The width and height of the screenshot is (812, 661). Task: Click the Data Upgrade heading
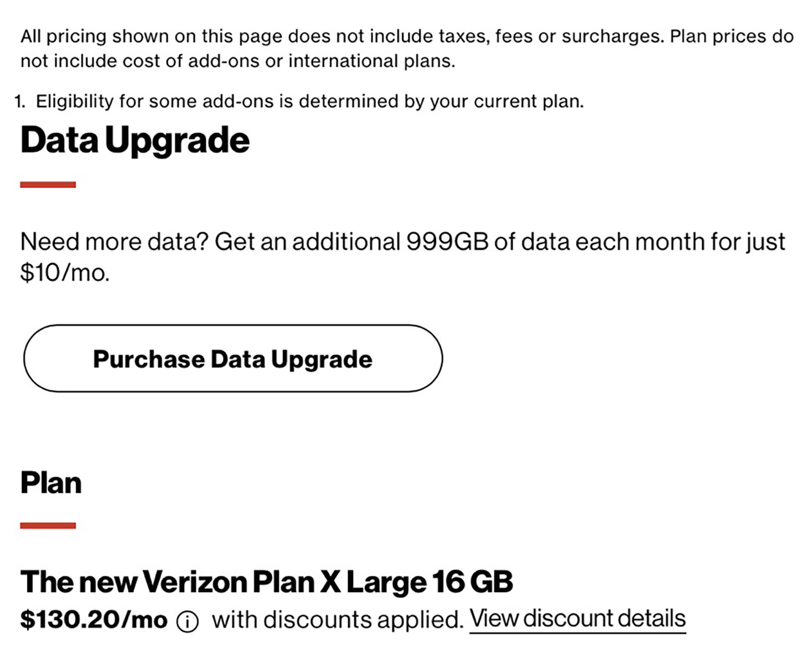click(x=135, y=140)
